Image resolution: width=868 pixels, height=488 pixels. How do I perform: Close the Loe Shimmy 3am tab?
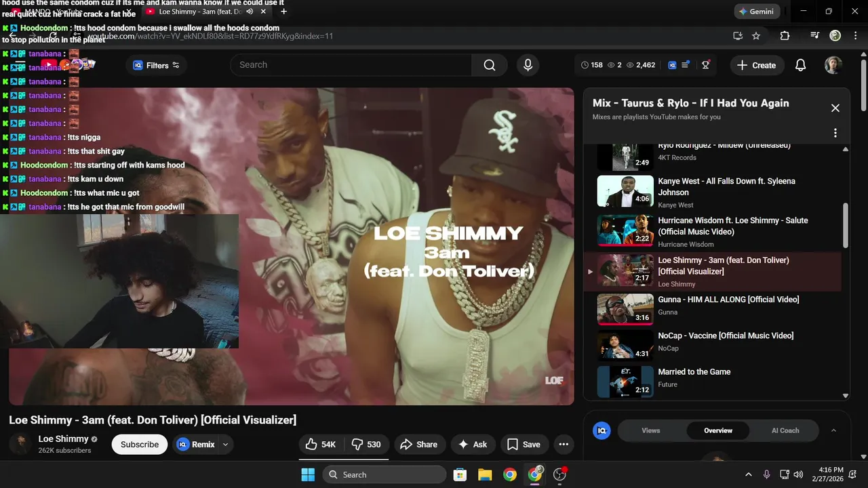263,12
